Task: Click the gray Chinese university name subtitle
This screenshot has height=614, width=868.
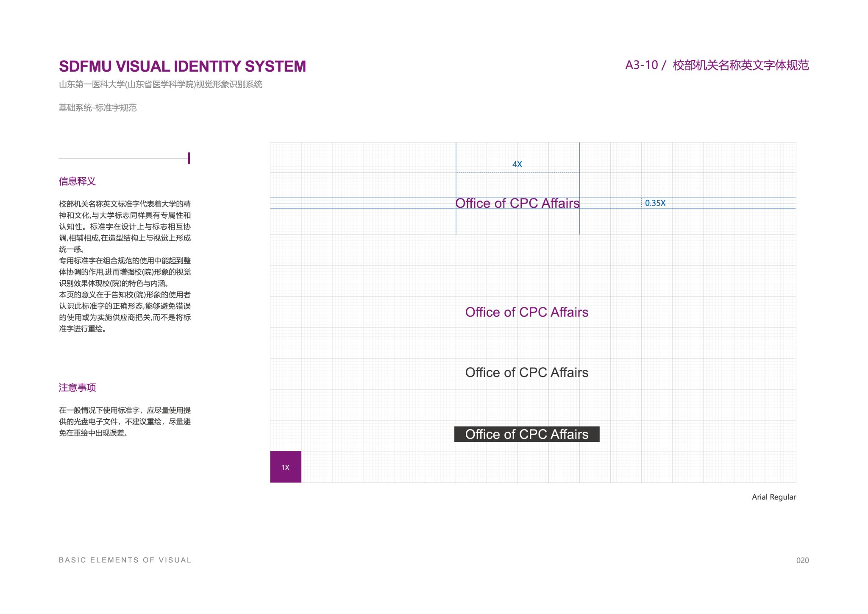Action: tap(160, 84)
